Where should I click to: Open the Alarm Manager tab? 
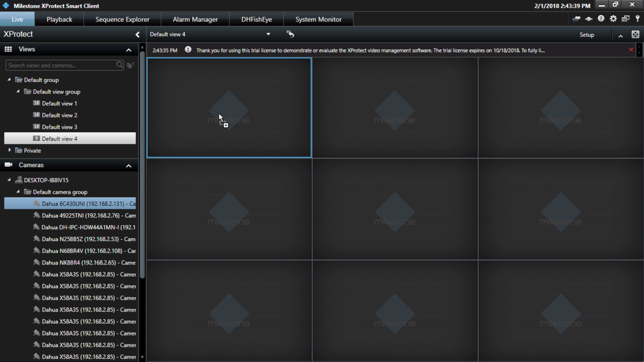195,19
